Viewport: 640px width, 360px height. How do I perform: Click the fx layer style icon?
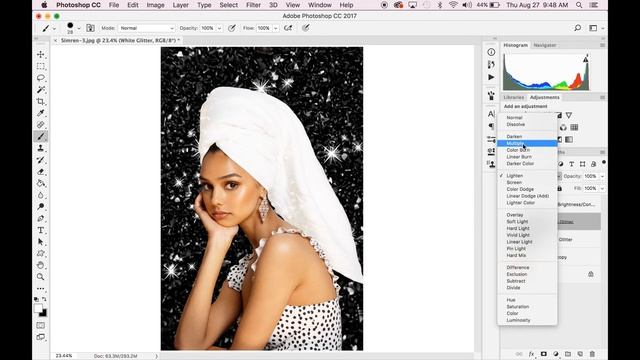click(x=531, y=354)
